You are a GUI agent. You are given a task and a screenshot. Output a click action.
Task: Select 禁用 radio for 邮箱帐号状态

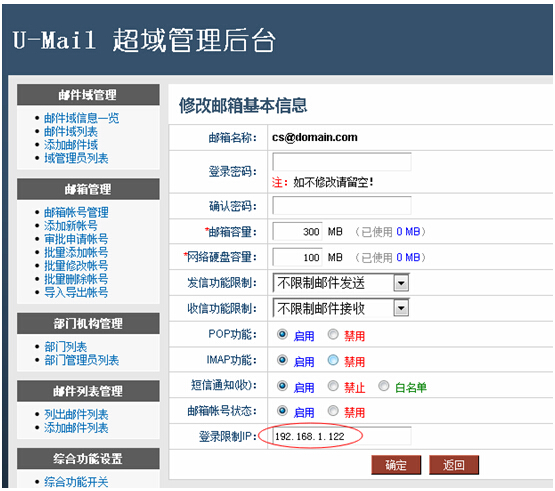point(333,411)
